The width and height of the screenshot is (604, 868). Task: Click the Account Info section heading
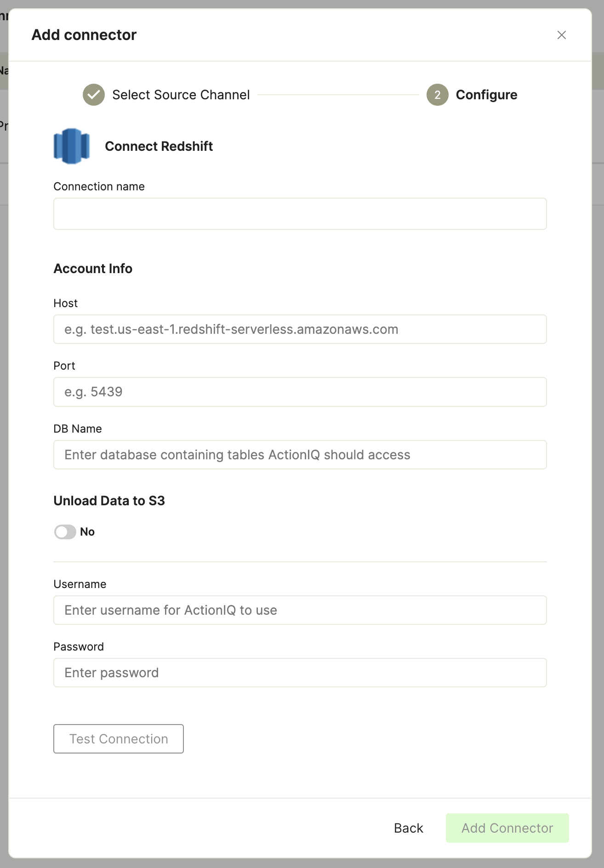pyautogui.click(x=93, y=268)
